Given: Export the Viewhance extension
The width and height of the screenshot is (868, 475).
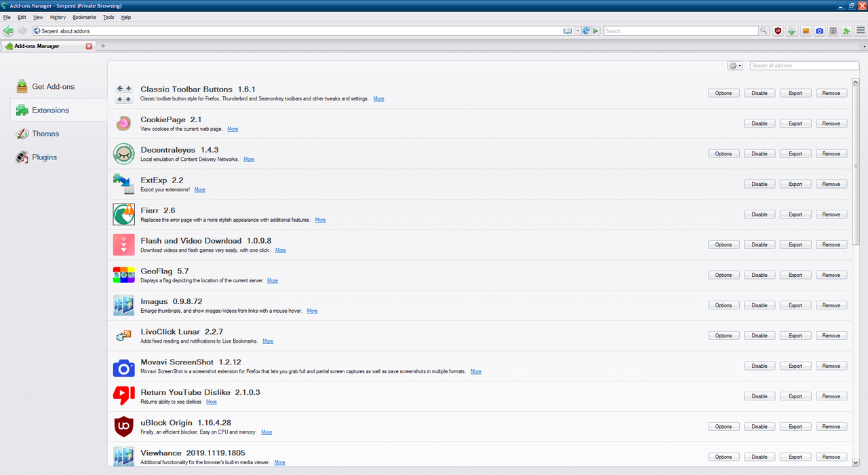Looking at the screenshot, I should pos(795,457).
